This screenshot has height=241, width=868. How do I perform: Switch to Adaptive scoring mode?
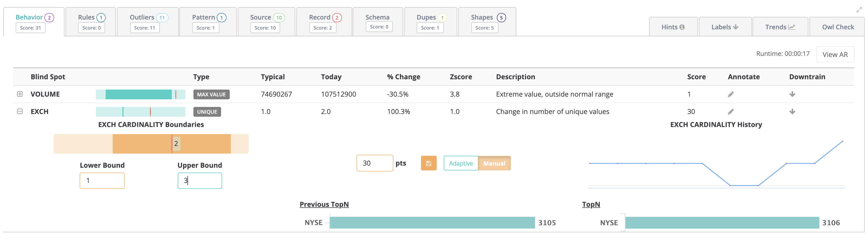coord(461,163)
